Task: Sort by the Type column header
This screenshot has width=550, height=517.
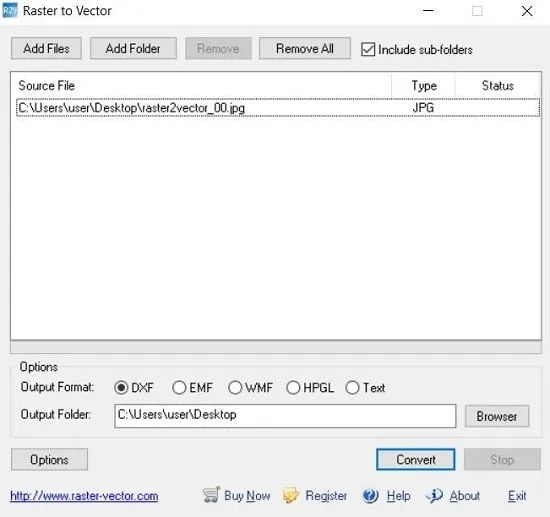Action: [423, 86]
